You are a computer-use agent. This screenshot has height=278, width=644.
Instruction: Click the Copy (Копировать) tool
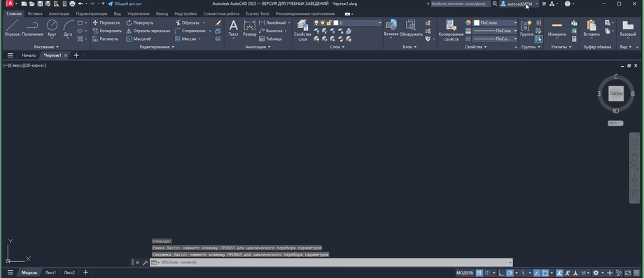(107, 31)
